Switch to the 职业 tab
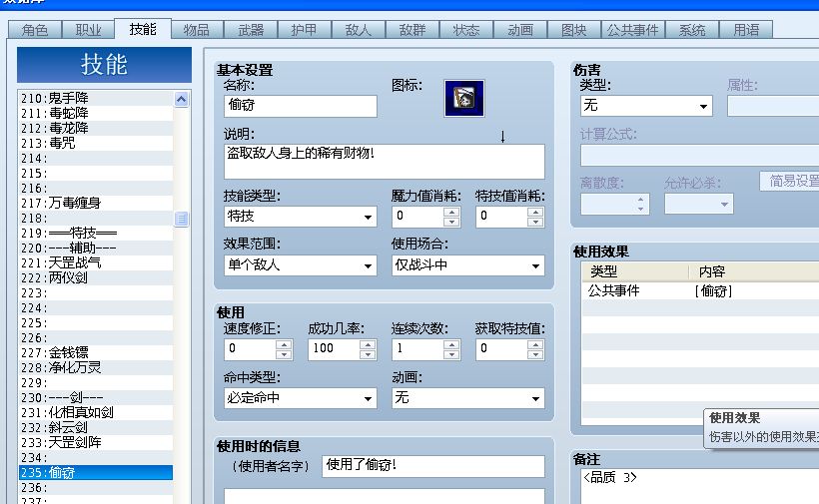The height and width of the screenshot is (504, 819). 88,30
